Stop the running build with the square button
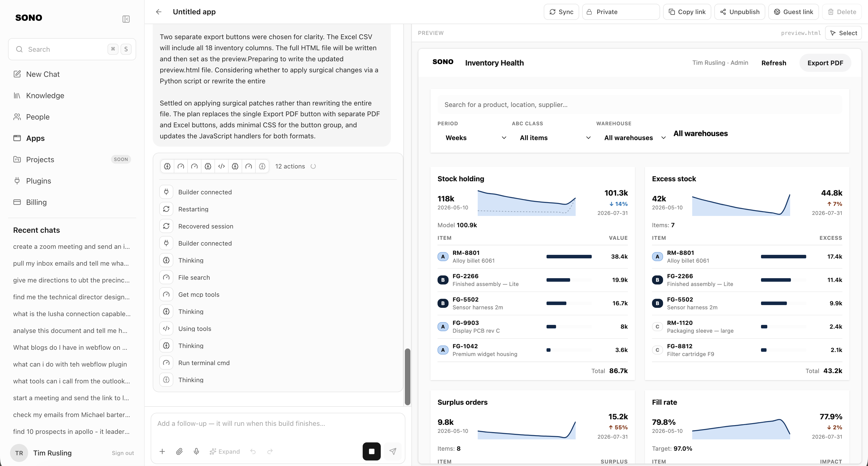 [372, 451]
